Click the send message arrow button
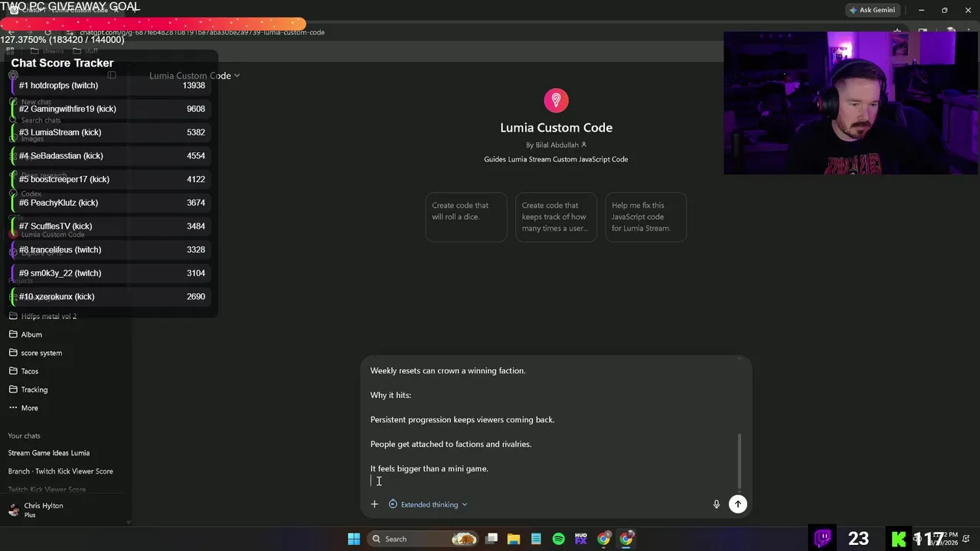This screenshot has width=980, height=551. [738, 504]
